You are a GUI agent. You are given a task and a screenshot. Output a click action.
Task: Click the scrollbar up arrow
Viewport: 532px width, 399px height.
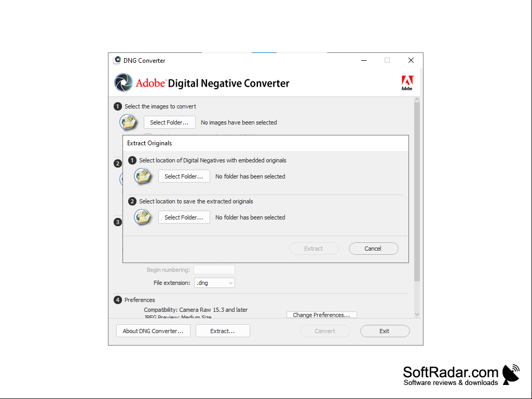417,100
